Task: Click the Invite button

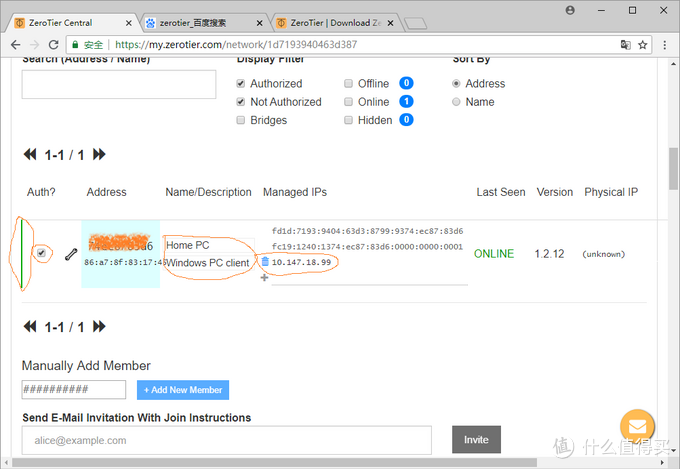Action: pyautogui.click(x=476, y=439)
